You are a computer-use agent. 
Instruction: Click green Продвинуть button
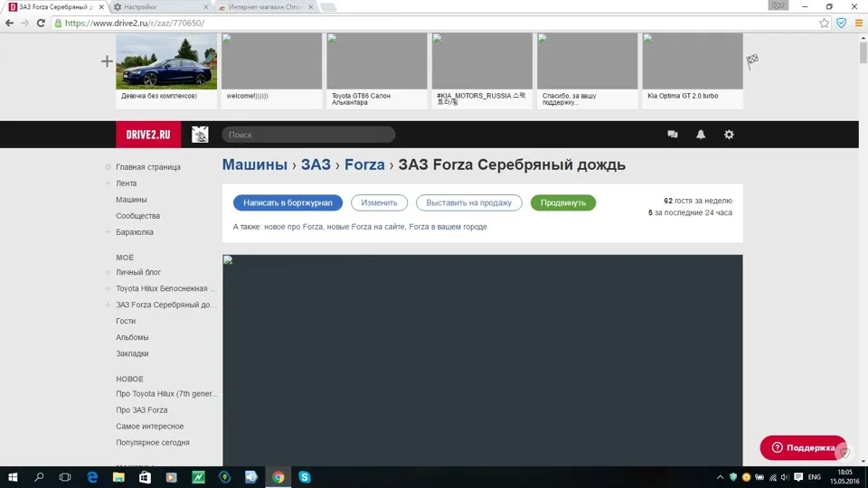[x=563, y=202]
